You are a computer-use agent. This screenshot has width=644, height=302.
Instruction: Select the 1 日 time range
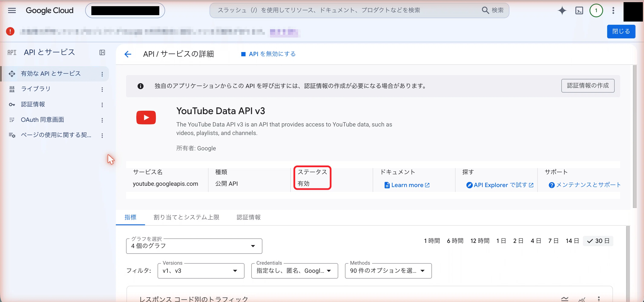pyautogui.click(x=501, y=241)
